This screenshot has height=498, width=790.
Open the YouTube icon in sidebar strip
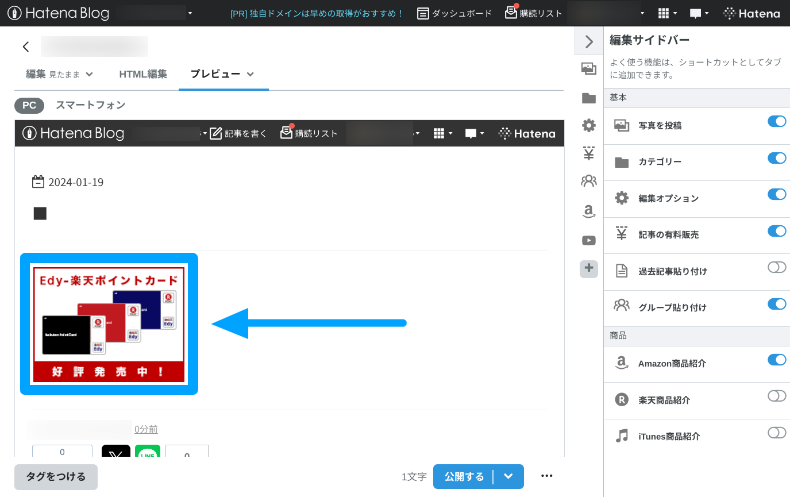pyautogui.click(x=588, y=240)
